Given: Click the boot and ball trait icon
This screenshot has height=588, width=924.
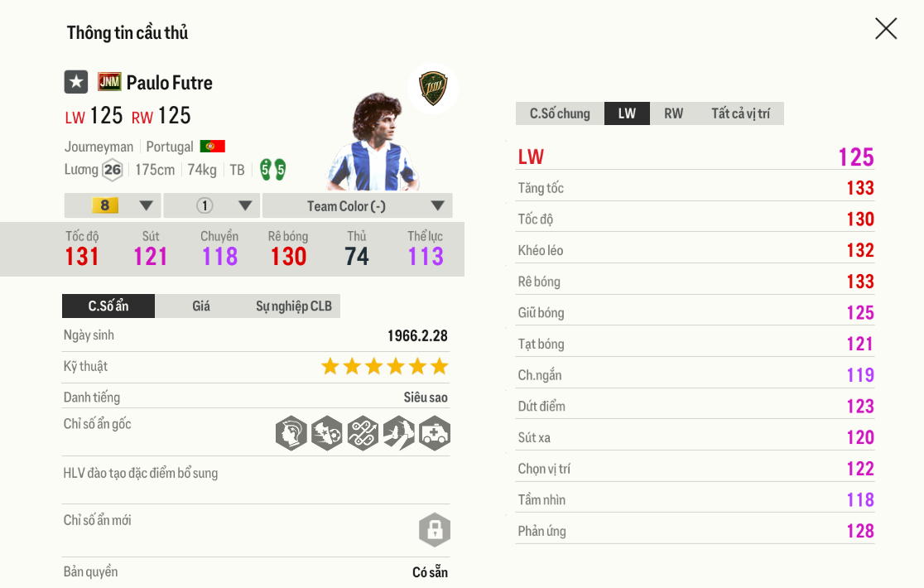Looking at the screenshot, I should click(327, 433).
